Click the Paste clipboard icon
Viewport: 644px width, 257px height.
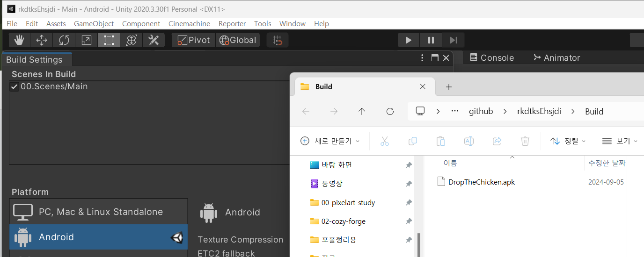[441, 141]
